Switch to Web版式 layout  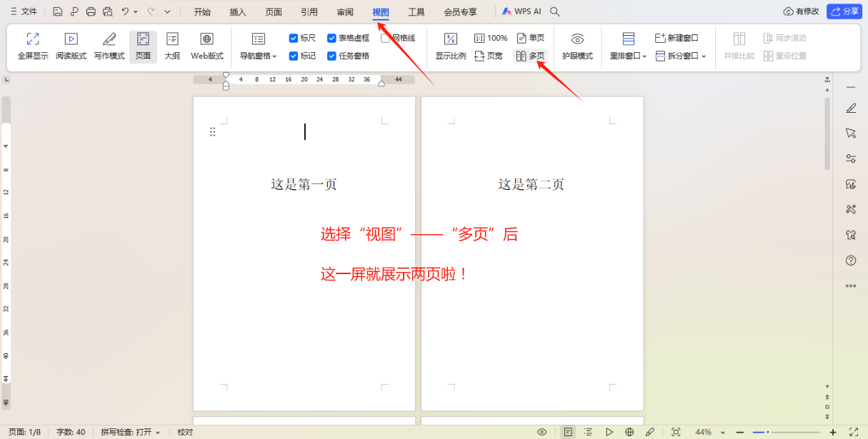click(207, 46)
